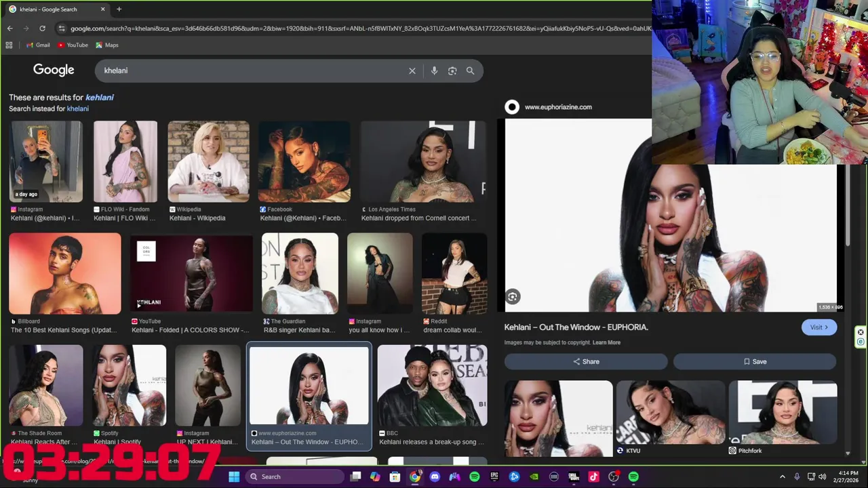Click the magnifier search button in Google bar

[470, 70]
